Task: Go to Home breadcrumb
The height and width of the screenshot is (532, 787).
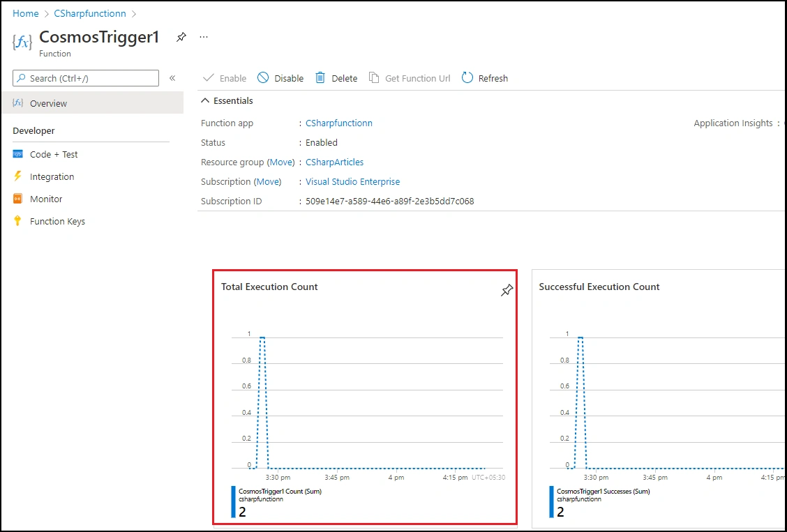Action: [26, 13]
